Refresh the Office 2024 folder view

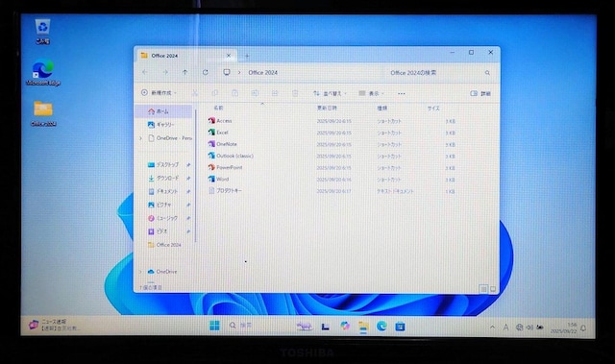point(205,72)
